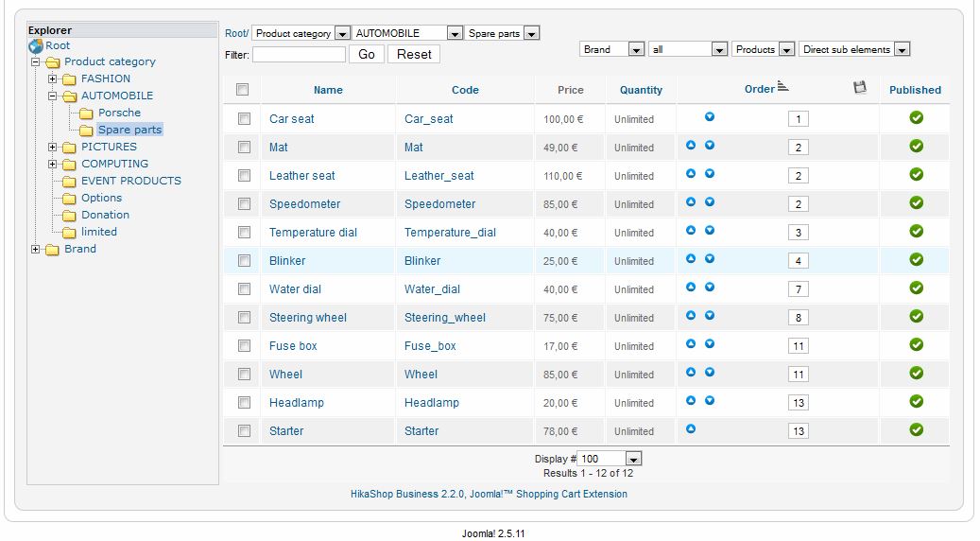Open the Car seat product link

291,119
